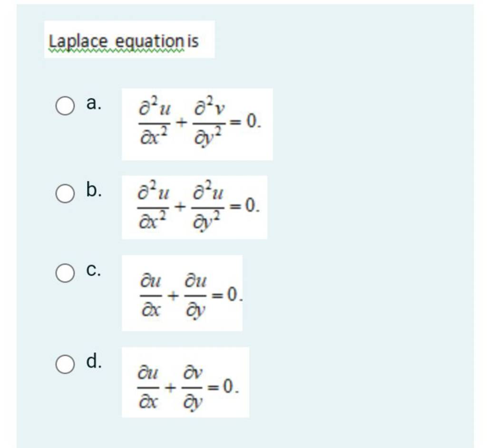The width and height of the screenshot is (487, 448).
Task: Click the equation image beside option d
Action: (185, 385)
